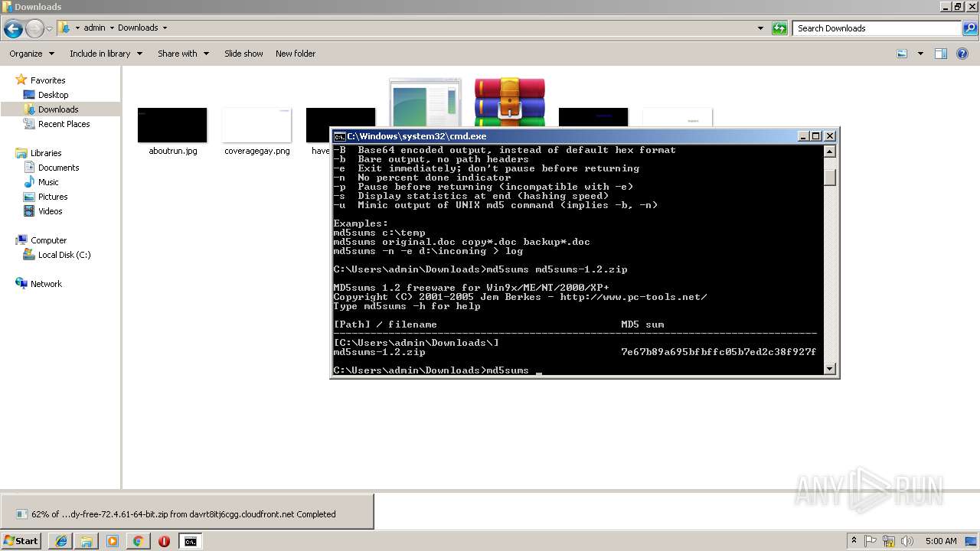Click the Forward navigation arrow in Explorer
The image size is (980, 551).
[x=34, y=29]
